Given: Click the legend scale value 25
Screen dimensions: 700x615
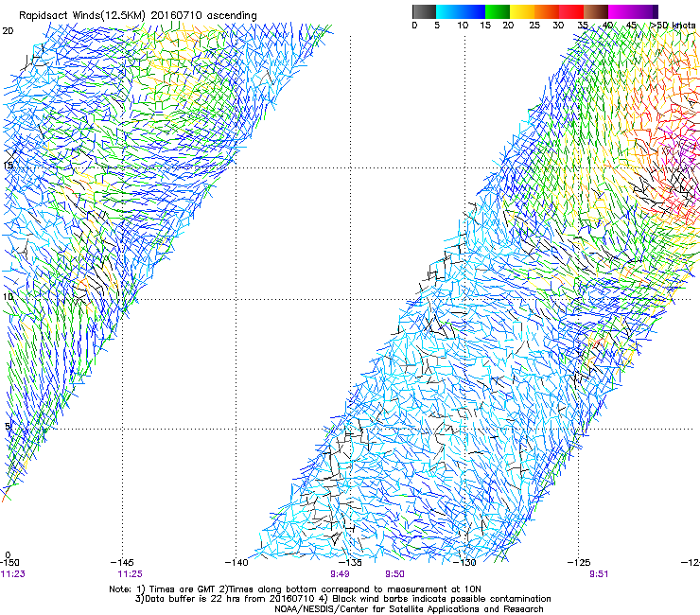Looking at the screenshot, I should pyautogui.click(x=534, y=26).
